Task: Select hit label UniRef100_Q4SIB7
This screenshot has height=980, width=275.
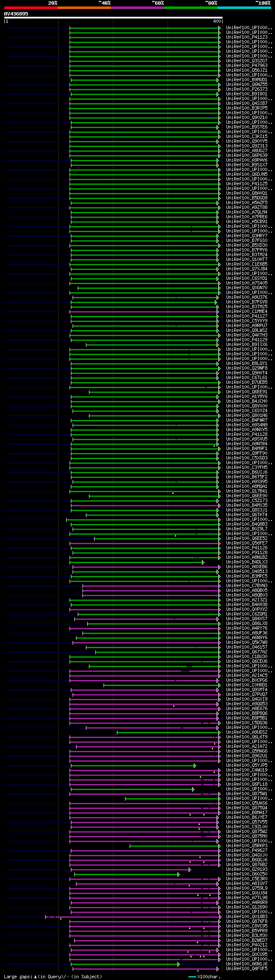Action: pos(247,103)
